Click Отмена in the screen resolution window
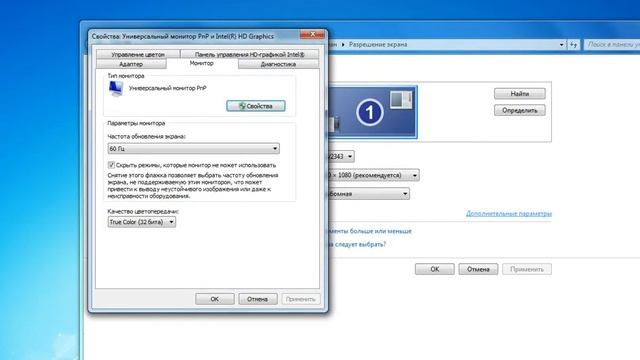 [x=478, y=269]
